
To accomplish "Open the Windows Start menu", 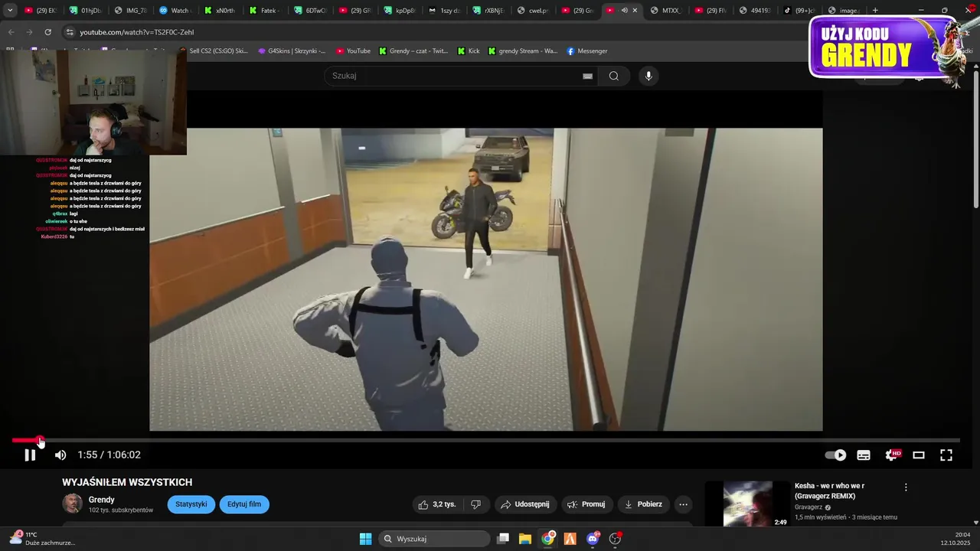I will [x=365, y=539].
